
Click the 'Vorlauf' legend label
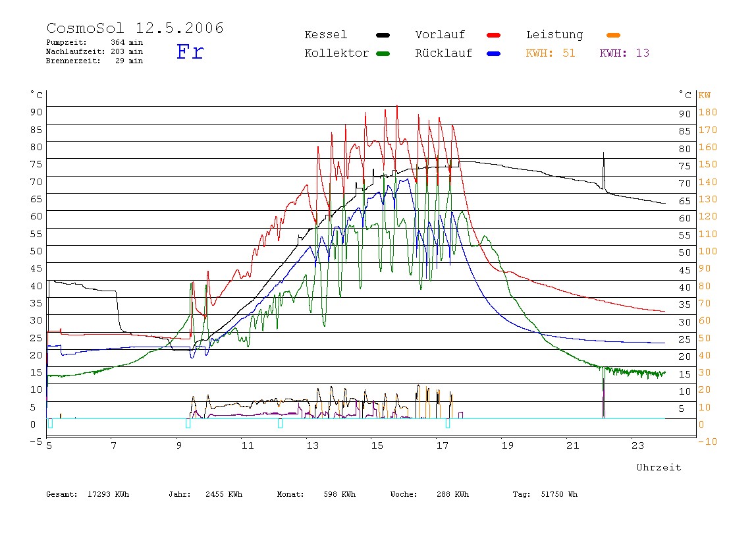tap(440, 35)
